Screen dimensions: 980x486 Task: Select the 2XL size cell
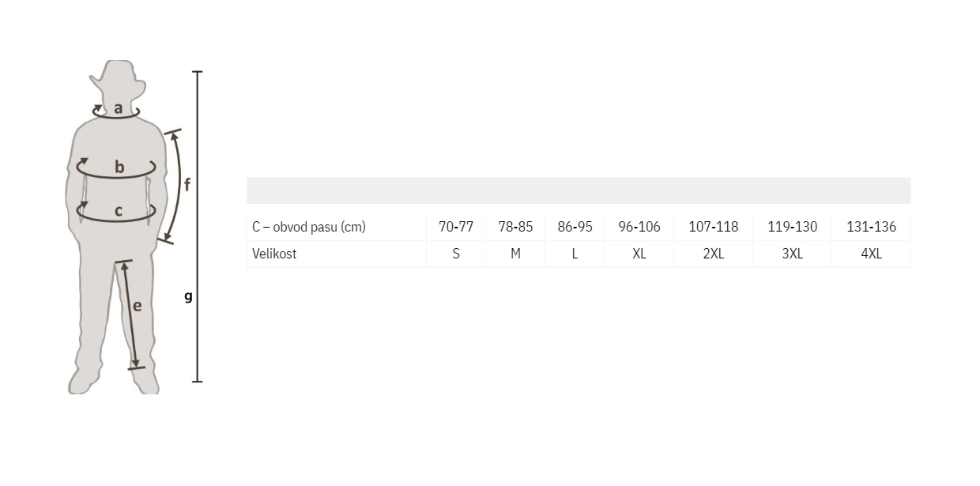click(714, 254)
